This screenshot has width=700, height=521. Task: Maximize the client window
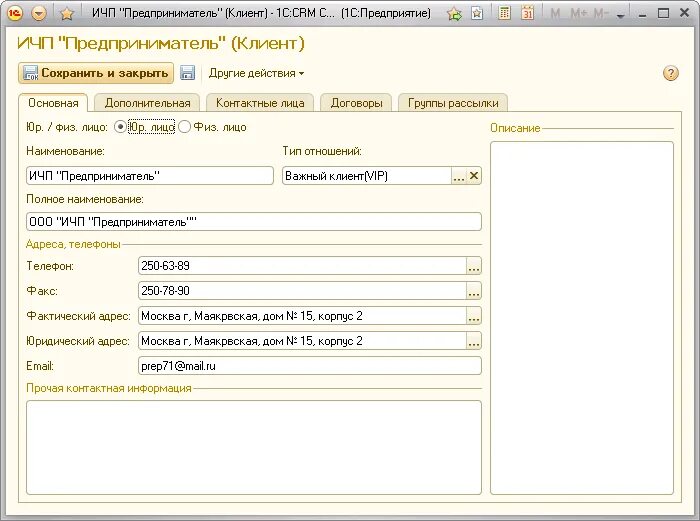(663, 14)
